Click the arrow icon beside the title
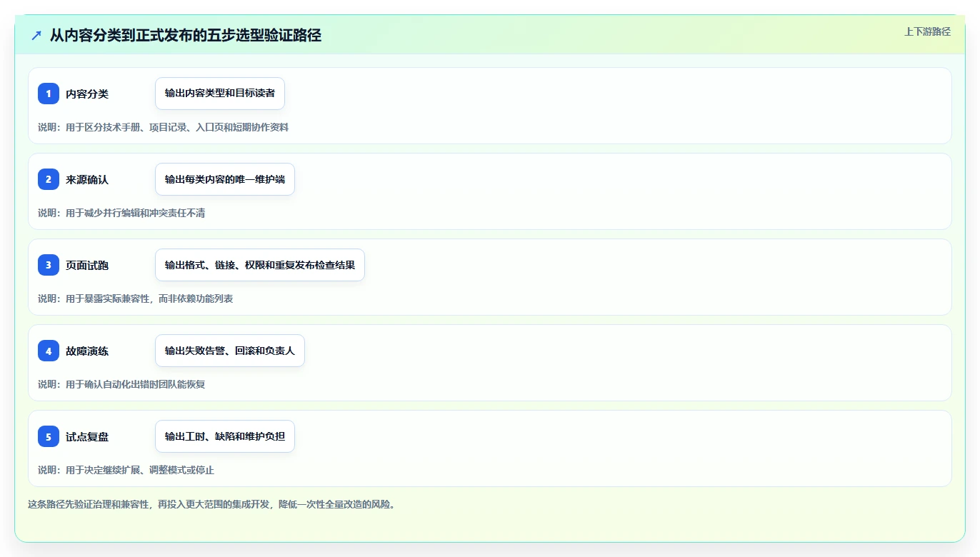 tap(36, 35)
